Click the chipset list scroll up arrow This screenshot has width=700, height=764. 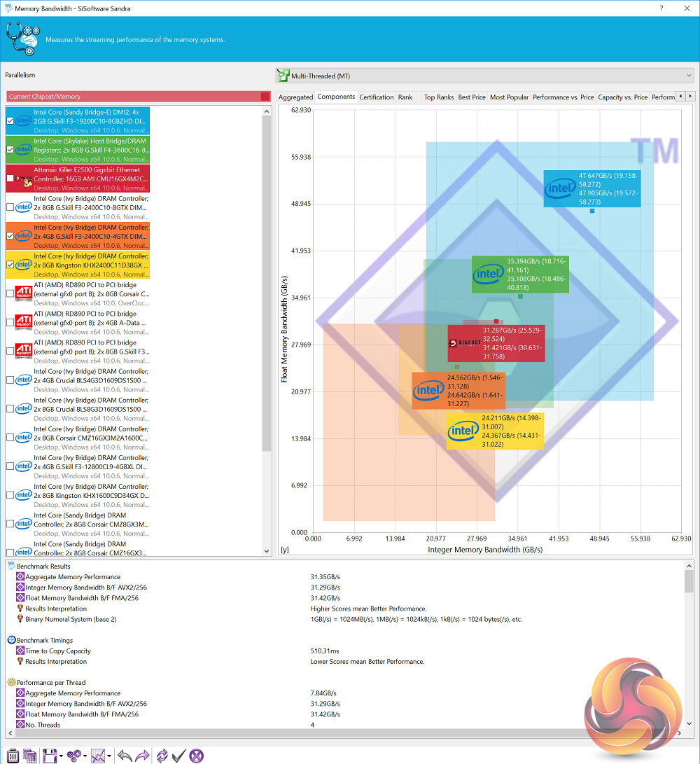pos(267,111)
